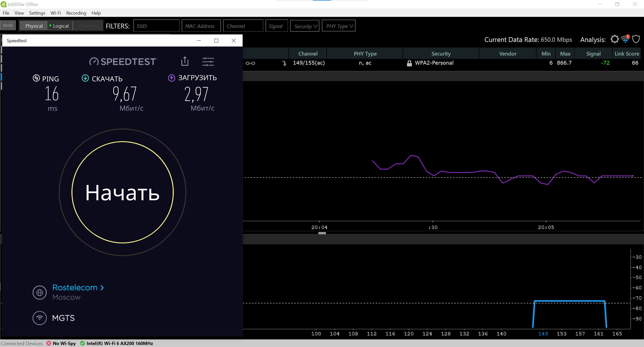The image size is (644, 347).
Task: Open the gear analysis icon
Action: tap(615, 39)
